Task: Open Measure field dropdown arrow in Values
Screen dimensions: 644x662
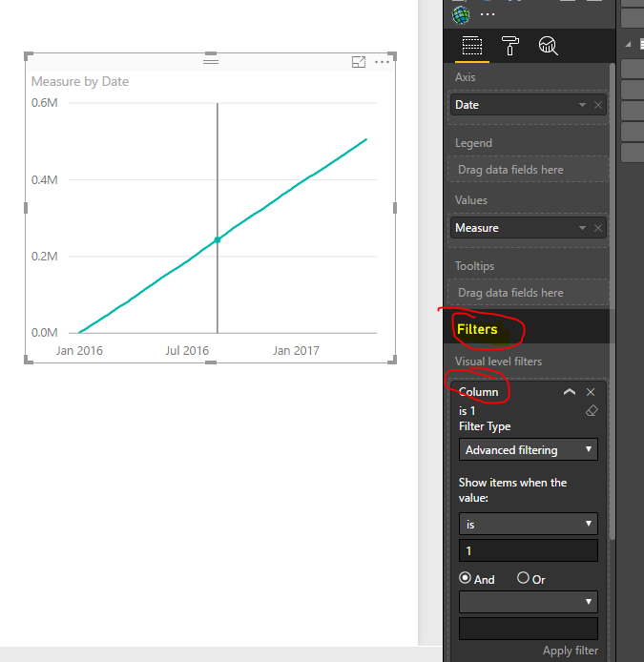Action: 582,228
